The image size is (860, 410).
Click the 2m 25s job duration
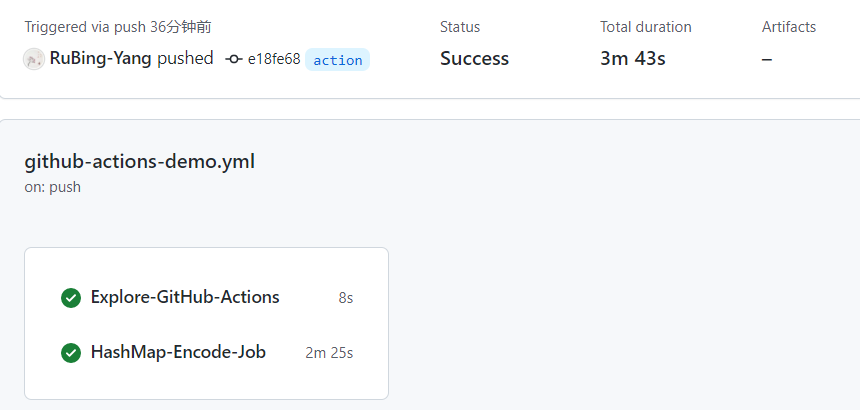click(x=329, y=353)
